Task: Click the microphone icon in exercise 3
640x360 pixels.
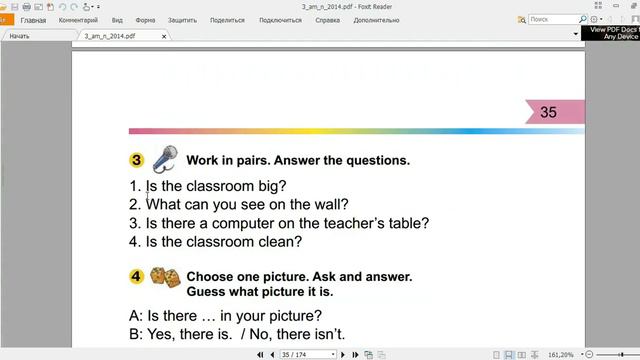Action: pyautogui.click(x=165, y=159)
